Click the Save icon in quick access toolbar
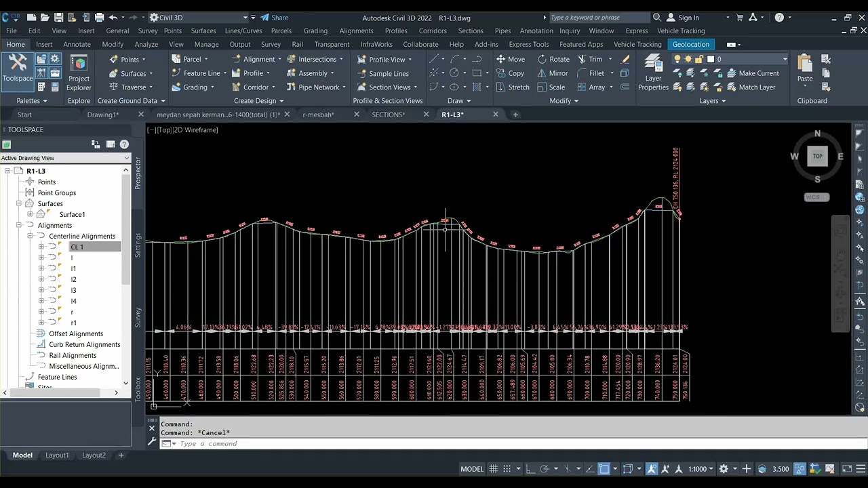Screen dimensions: 868x488 tap(58, 18)
